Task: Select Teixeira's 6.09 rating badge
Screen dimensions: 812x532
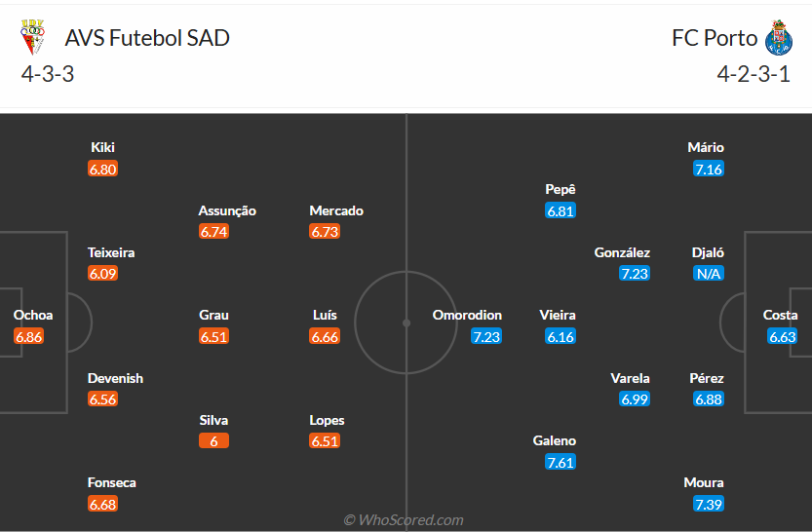Action: [x=102, y=274]
